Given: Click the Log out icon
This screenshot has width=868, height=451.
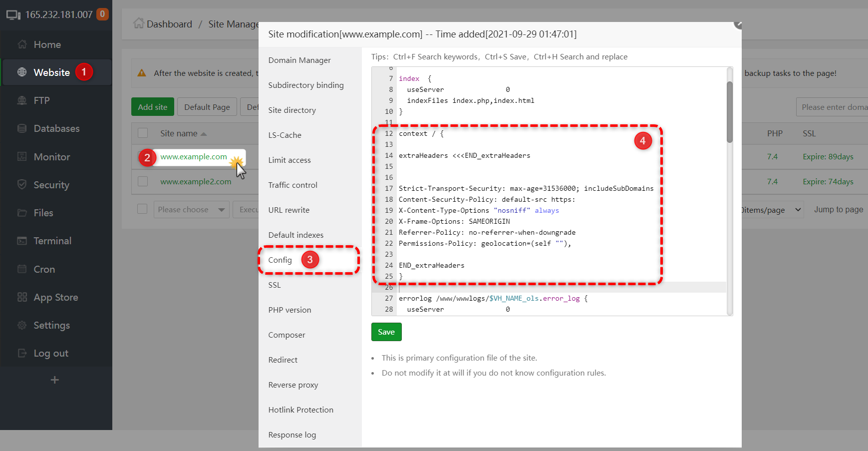Looking at the screenshot, I should [x=22, y=353].
